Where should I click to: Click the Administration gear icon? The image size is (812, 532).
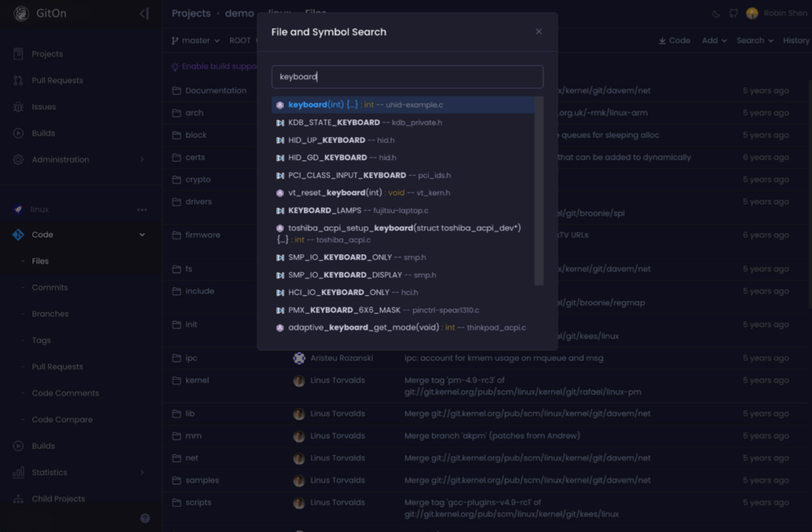[18, 159]
